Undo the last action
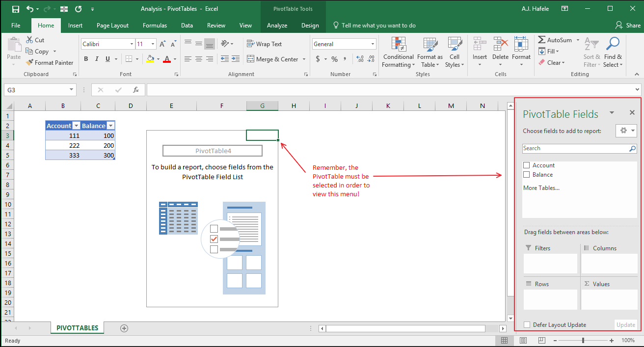This screenshot has height=347, width=644. [x=30, y=9]
